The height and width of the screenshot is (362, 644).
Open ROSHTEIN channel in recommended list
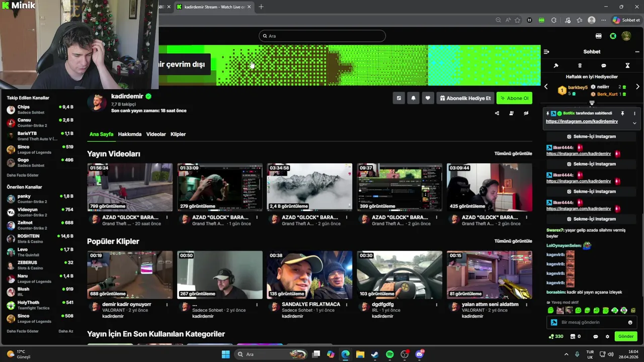pos(40,238)
